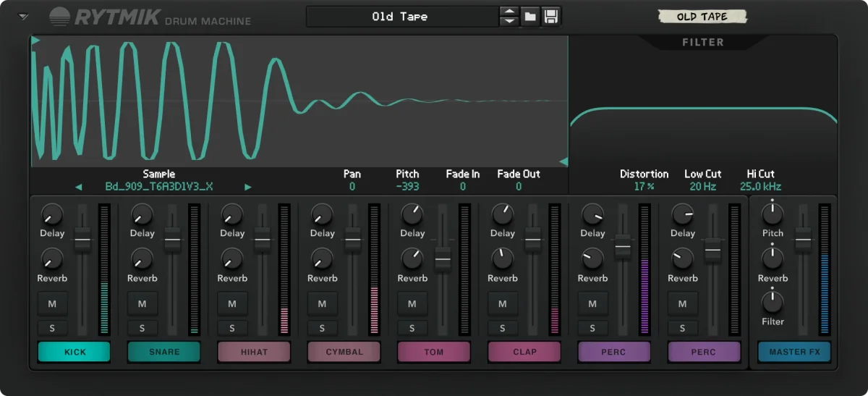Click the Kick Delay knob

pos(52,214)
